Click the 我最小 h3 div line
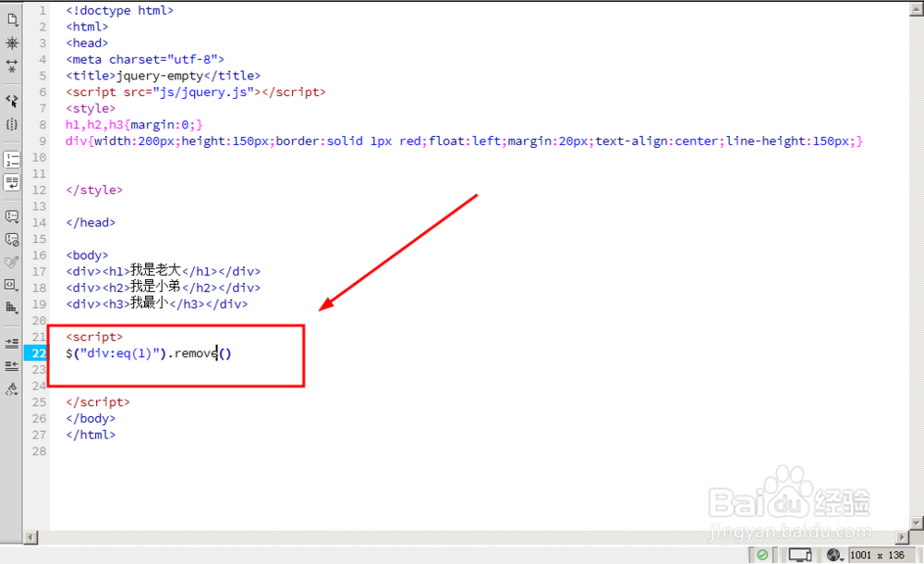Viewport: 924px width, 564px height. click(157, 304)
